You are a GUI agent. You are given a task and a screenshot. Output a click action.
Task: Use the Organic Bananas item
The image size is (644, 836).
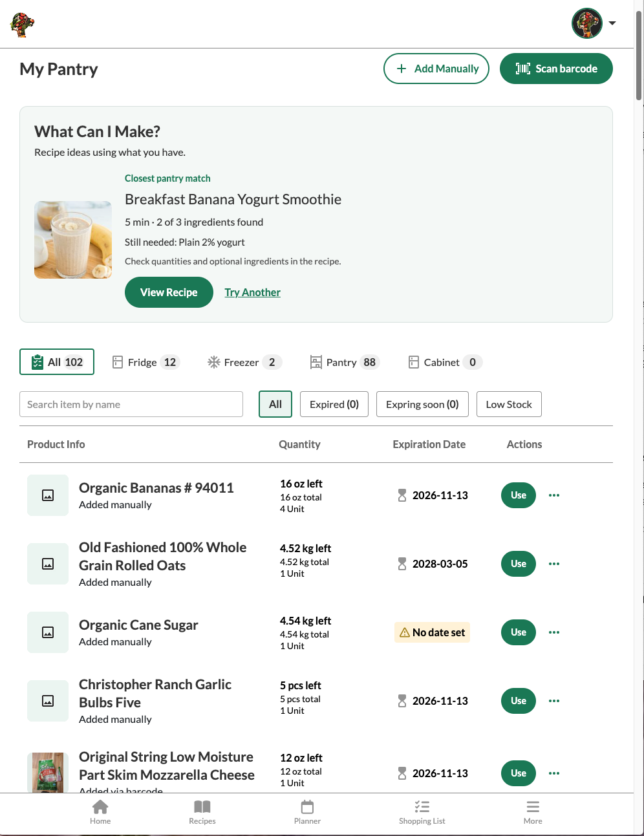pyautogui.click(x=519, y=495)
